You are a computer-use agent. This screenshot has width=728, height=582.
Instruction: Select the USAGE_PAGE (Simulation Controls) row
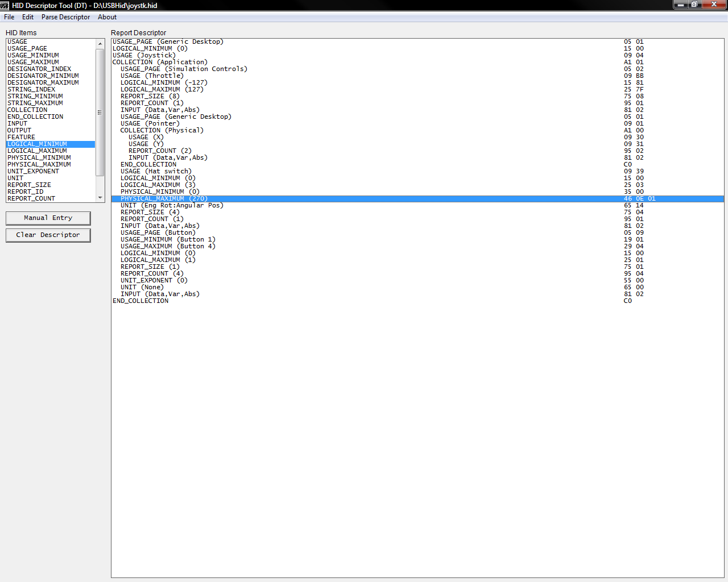[184, 69]
